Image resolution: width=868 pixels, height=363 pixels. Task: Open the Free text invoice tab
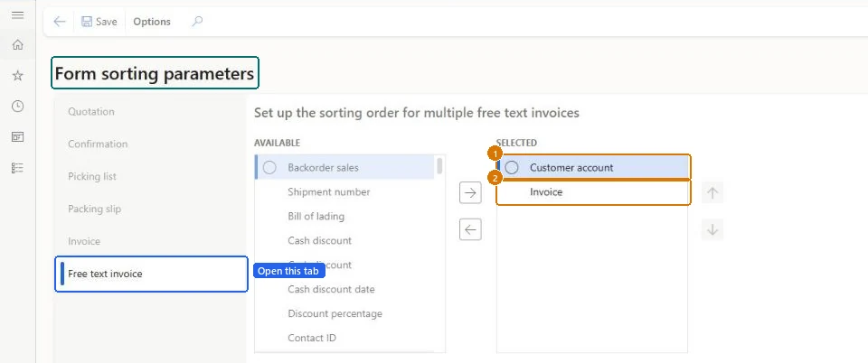(x=151, y=274)
